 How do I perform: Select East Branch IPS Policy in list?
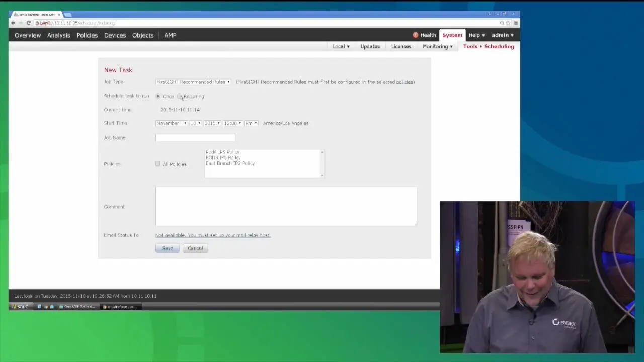click(x=230, y=163)
